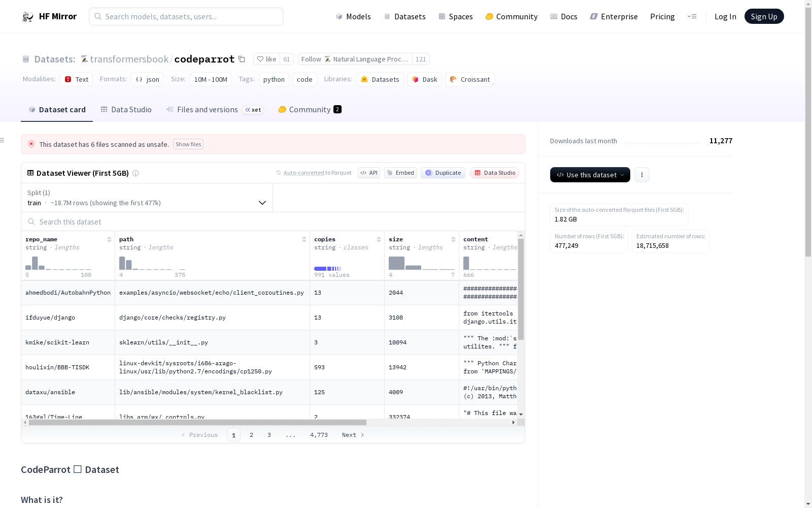Screen dimensions: 812x508
Task: Select the Croissant library tag
Action: point(470,79)
